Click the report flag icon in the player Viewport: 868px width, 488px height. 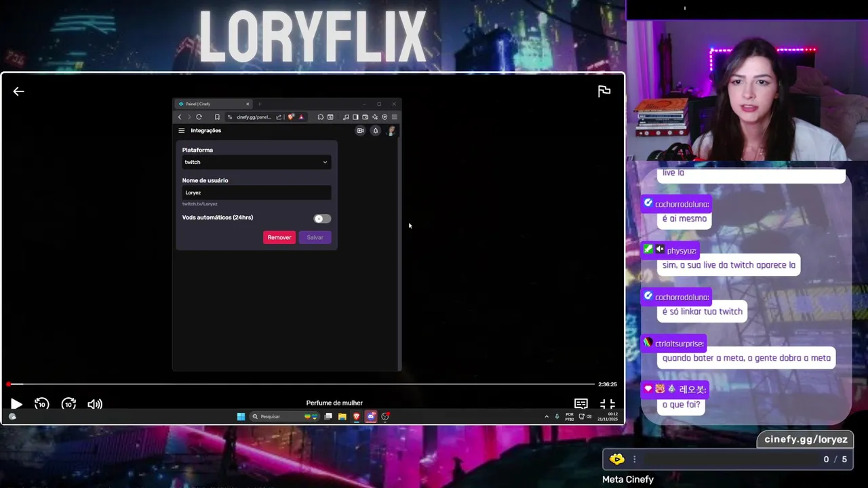click(x=604, y=91)
